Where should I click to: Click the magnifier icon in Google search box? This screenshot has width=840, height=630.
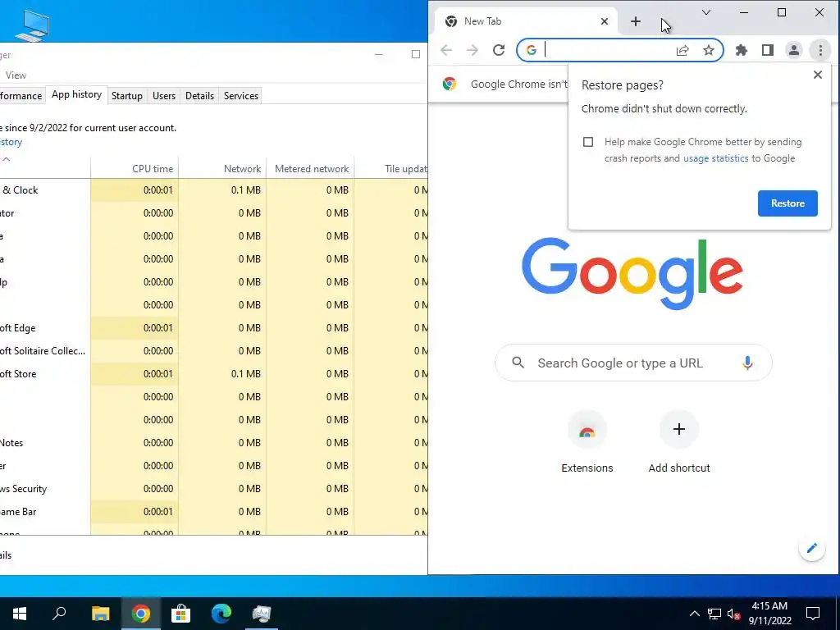(x=518, y=363)
